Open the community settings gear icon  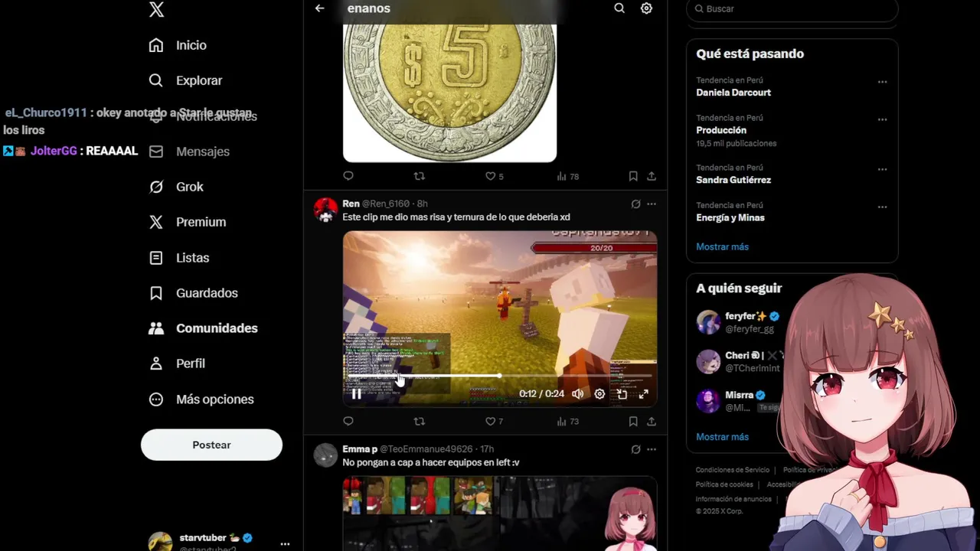click(x=646, y=8)
